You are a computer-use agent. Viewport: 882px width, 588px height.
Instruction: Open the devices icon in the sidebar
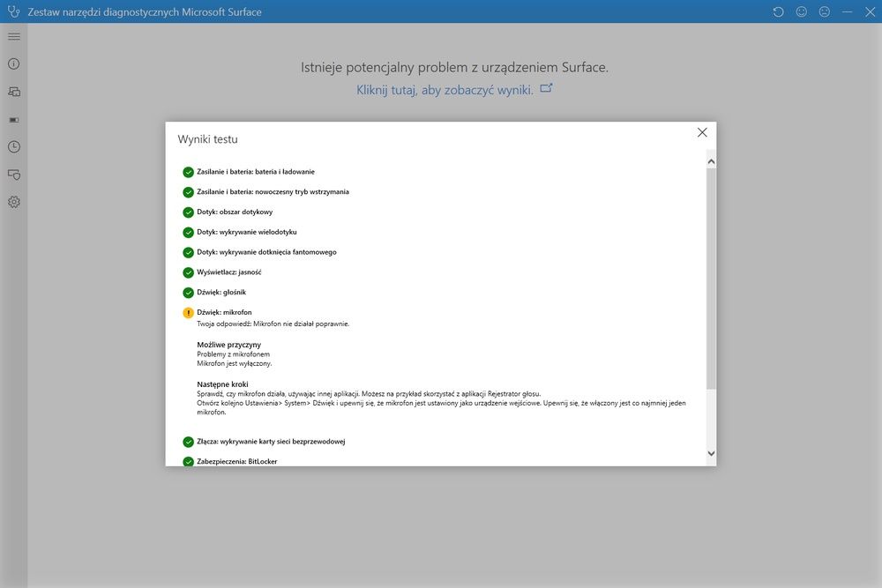pos(14,92)
